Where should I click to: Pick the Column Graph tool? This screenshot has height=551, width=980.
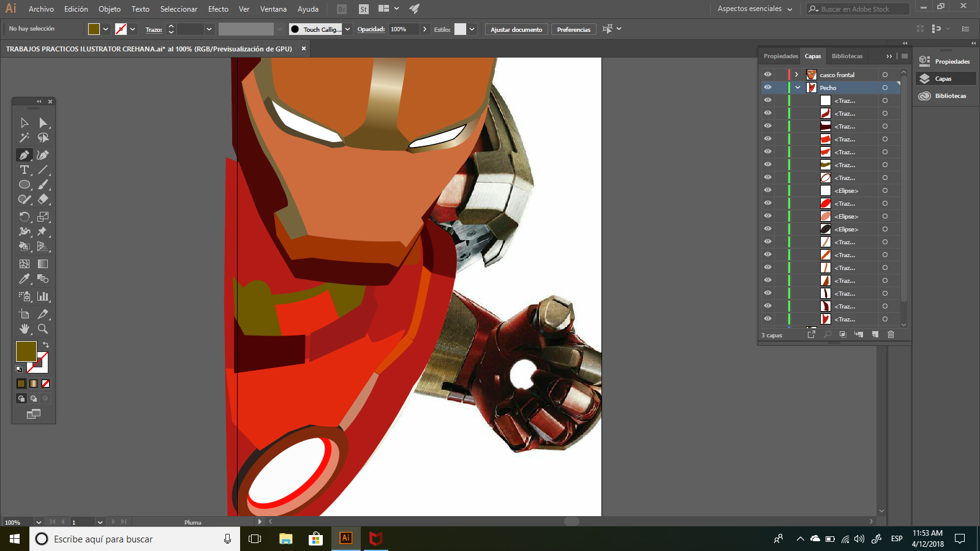(43, 296)
